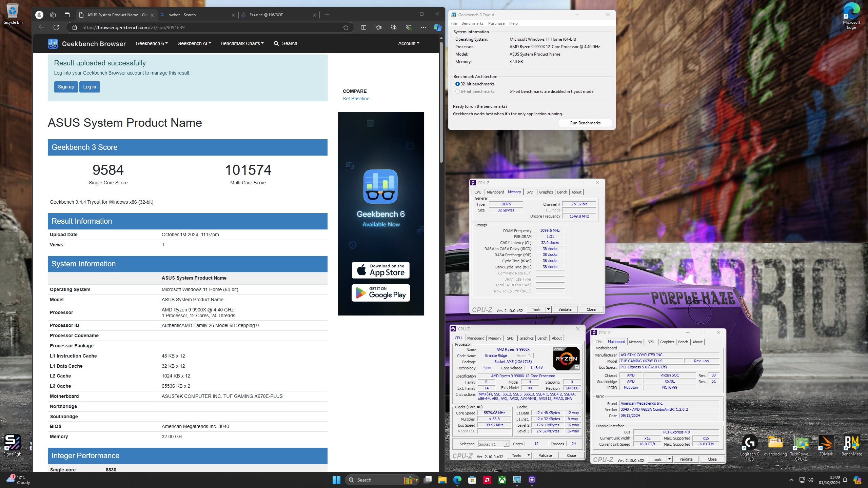Open the Account dropdown menu
Screen dimensions: 868x488
(x=409, y=43)
